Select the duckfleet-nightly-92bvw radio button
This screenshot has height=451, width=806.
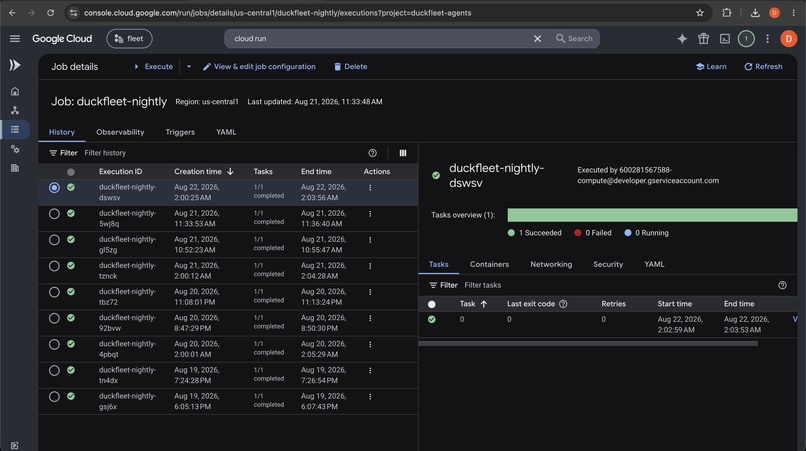click(x=54, y=318)
